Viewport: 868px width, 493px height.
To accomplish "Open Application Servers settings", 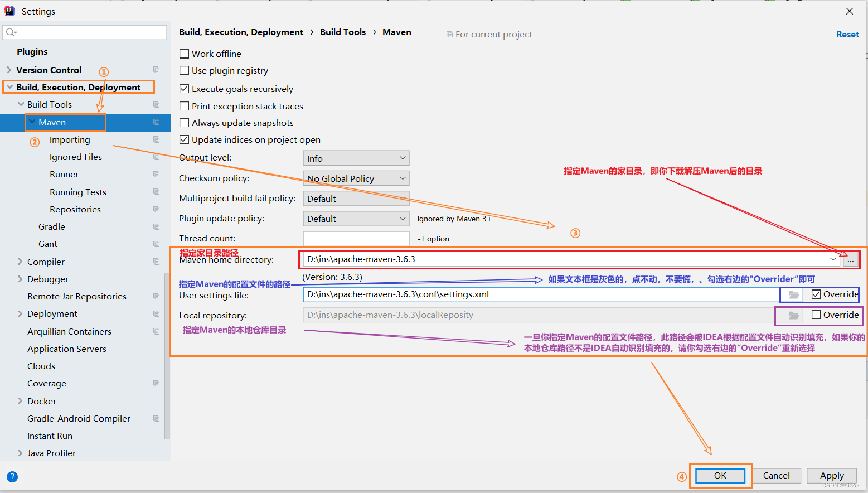I will pyautogui.click(x=67, y=349).
